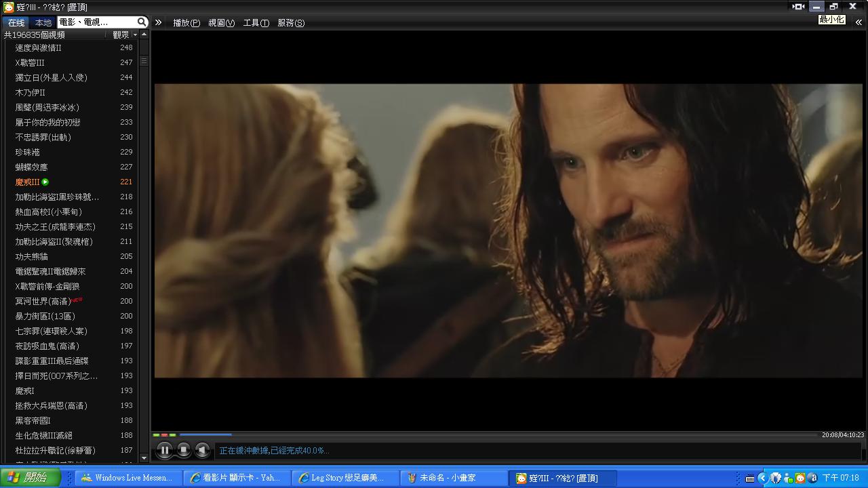Restore the player window size

834,6
